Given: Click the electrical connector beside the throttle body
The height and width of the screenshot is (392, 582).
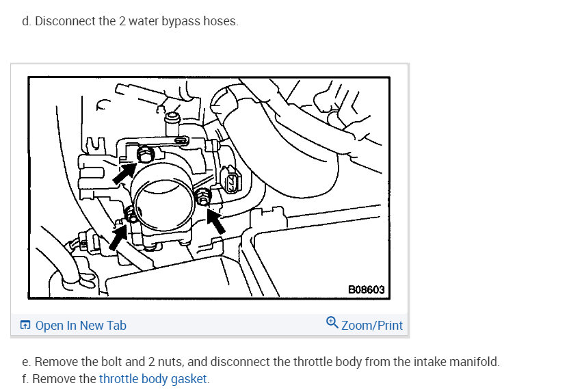Looking at the screenshot, I should (x=230, y=180).
